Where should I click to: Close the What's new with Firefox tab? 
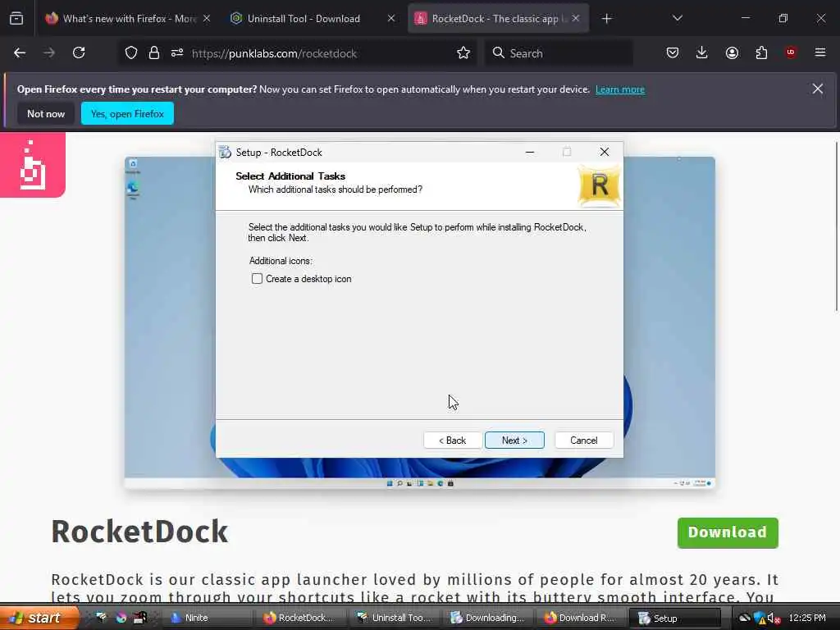point(207,19)
